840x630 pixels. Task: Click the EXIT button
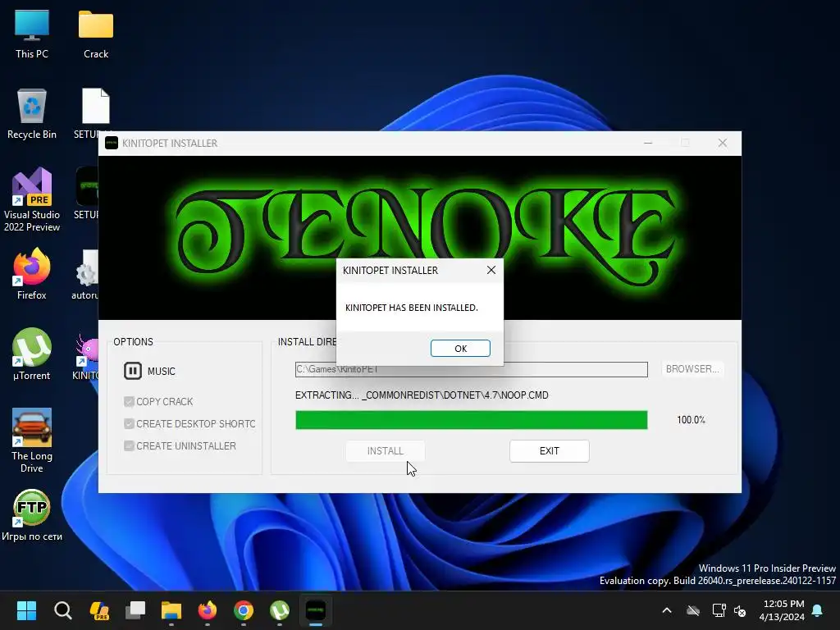pyautogui.click(x=549, y=451)
